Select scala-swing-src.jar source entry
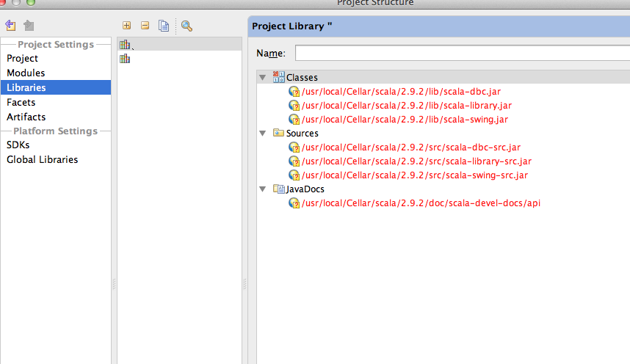The image size is (630, 364). [x=415, y=175]
